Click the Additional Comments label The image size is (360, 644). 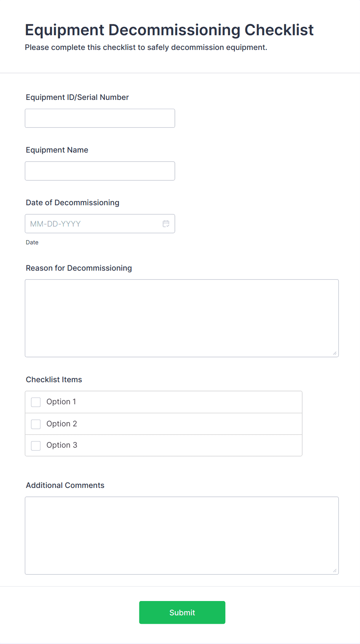[x=65, y=486]
